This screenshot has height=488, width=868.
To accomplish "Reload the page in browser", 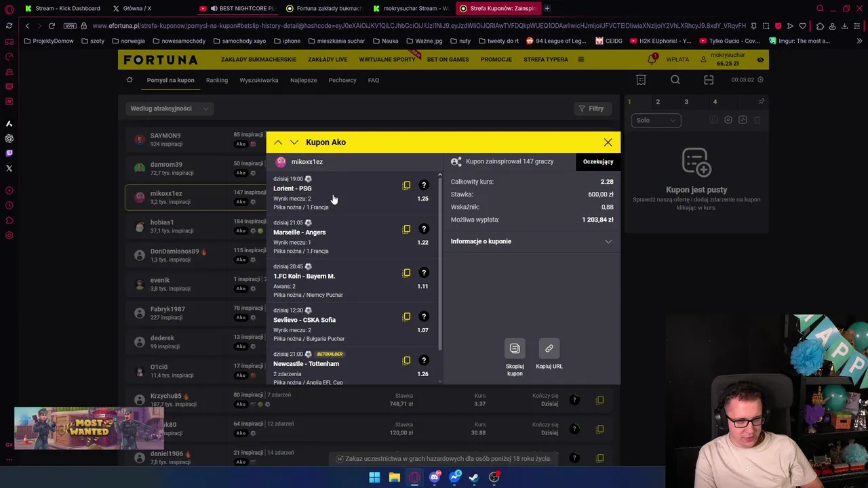I will (x=52, y=26).
